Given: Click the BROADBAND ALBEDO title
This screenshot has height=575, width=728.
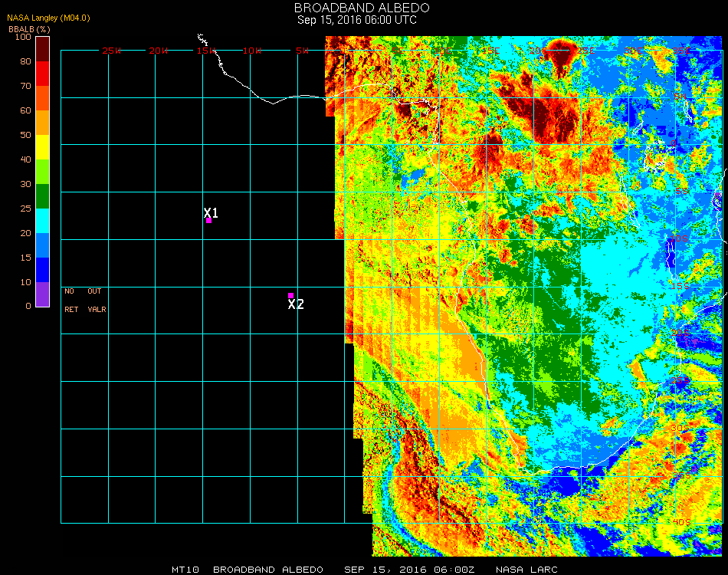Looking at the screenshot, I should pos(356,8).
